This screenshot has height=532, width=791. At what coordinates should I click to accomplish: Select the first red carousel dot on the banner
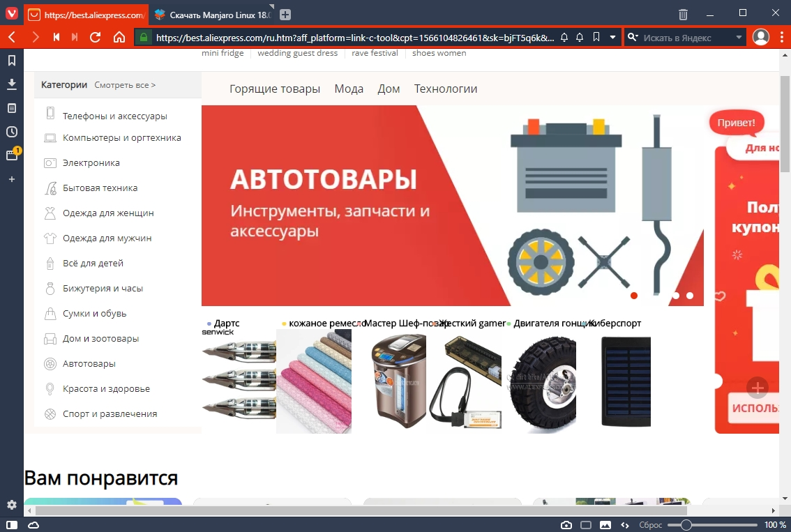(x=634, y=296)
